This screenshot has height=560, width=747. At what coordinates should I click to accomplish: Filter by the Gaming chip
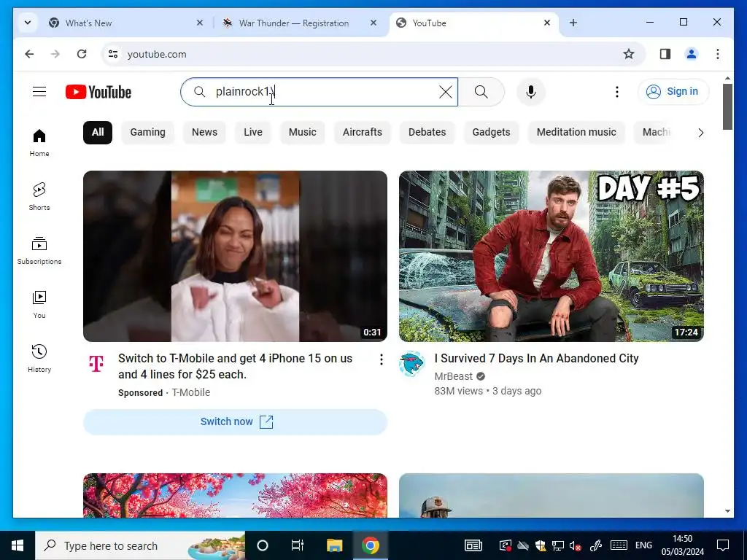tap(147, 133)
